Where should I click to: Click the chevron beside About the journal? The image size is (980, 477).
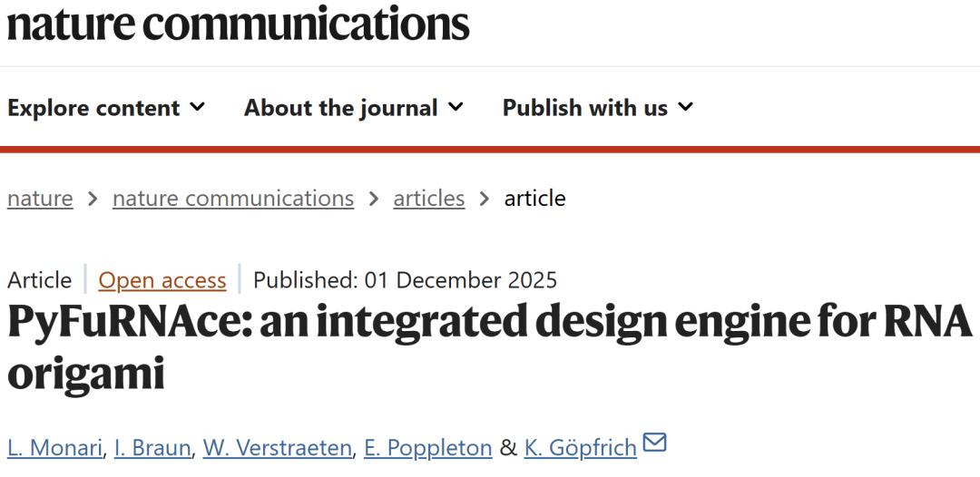(x=456, y=108)
